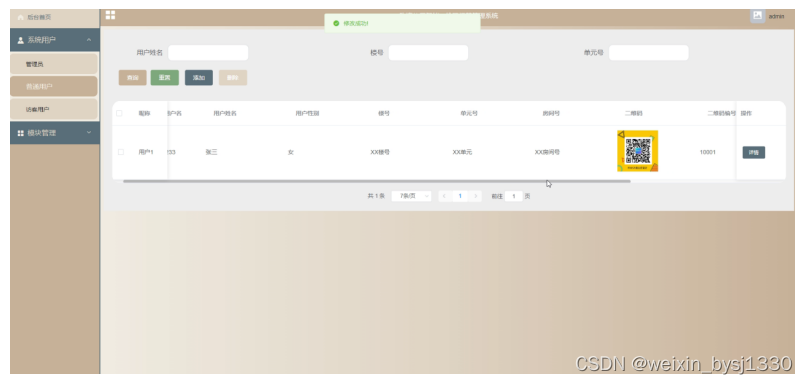
Task: Click page number 1 in pagination
Action: point(460,196)
